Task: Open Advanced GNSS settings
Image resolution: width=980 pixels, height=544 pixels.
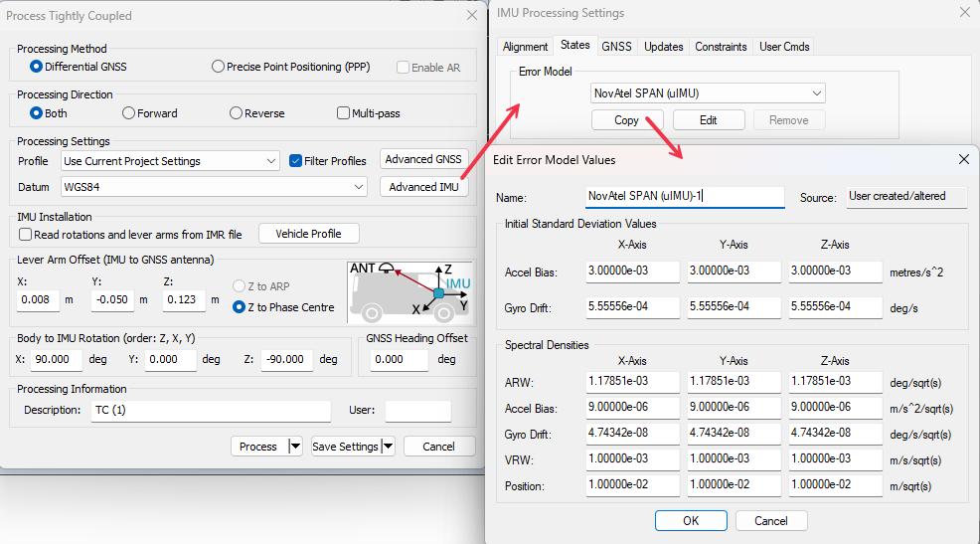Action: (423, 159)
